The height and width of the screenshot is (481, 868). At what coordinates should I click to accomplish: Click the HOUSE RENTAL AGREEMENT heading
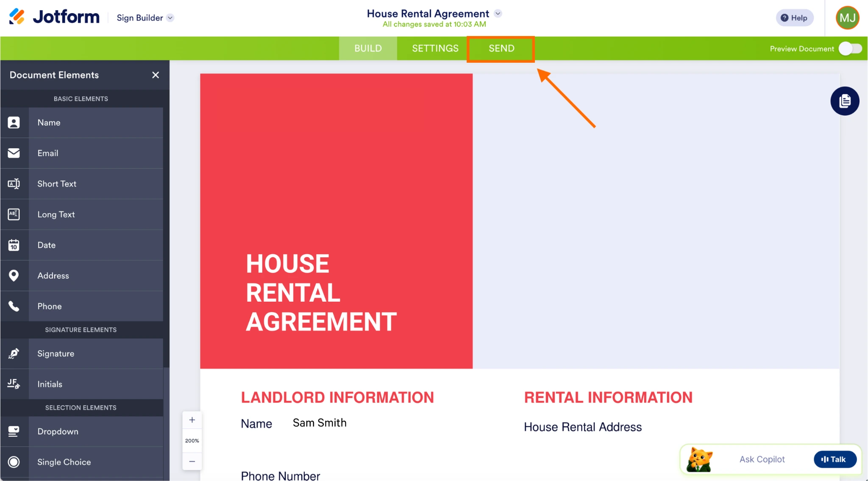[x=321, y=292]
